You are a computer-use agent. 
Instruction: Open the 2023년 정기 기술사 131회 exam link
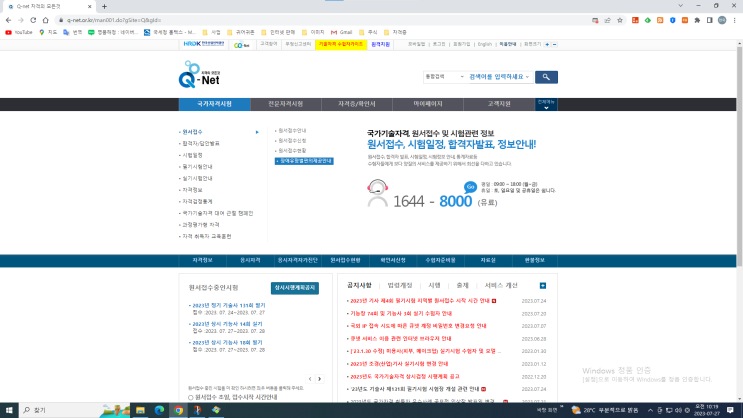pyautogui.click(x=229, y=306)
